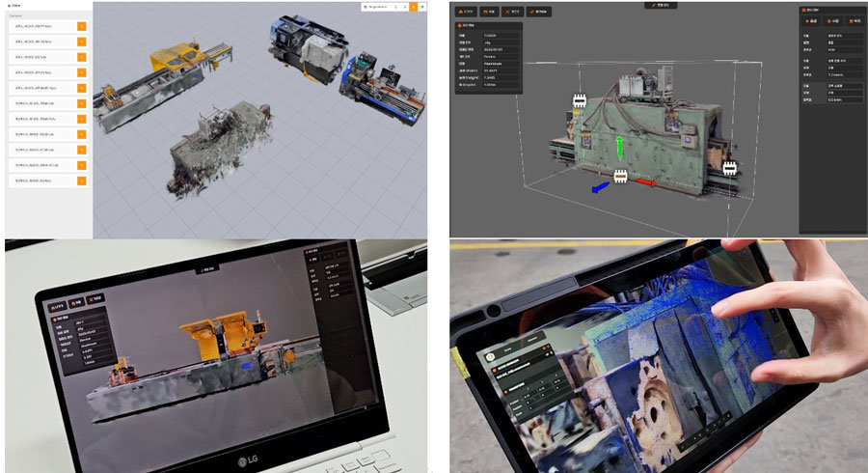Open the view dropdown in the light 3D viewer toolbar
The height and width of the screenshot is (473, 868).
376,7
